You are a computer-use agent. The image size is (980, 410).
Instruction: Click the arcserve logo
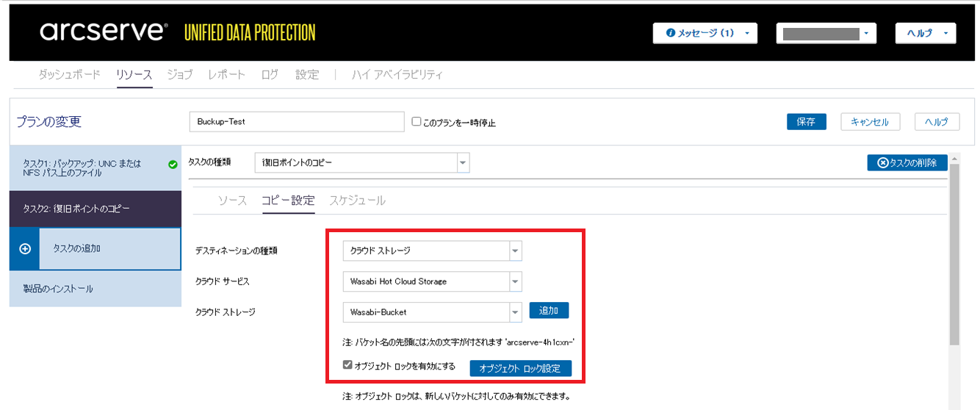102,32
